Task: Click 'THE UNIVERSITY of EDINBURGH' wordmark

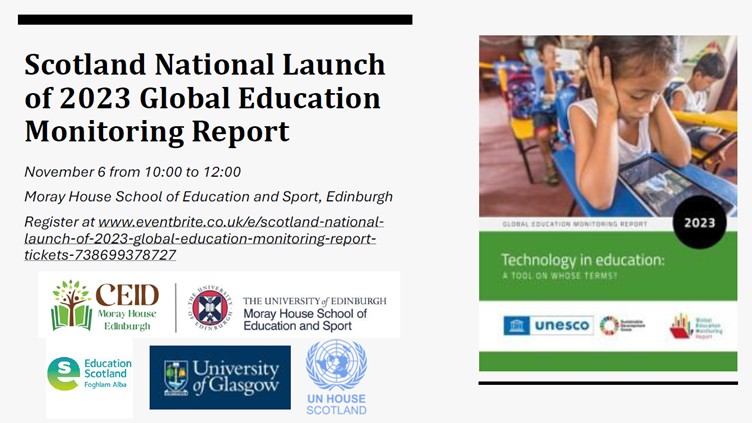Action: (315, 301)
